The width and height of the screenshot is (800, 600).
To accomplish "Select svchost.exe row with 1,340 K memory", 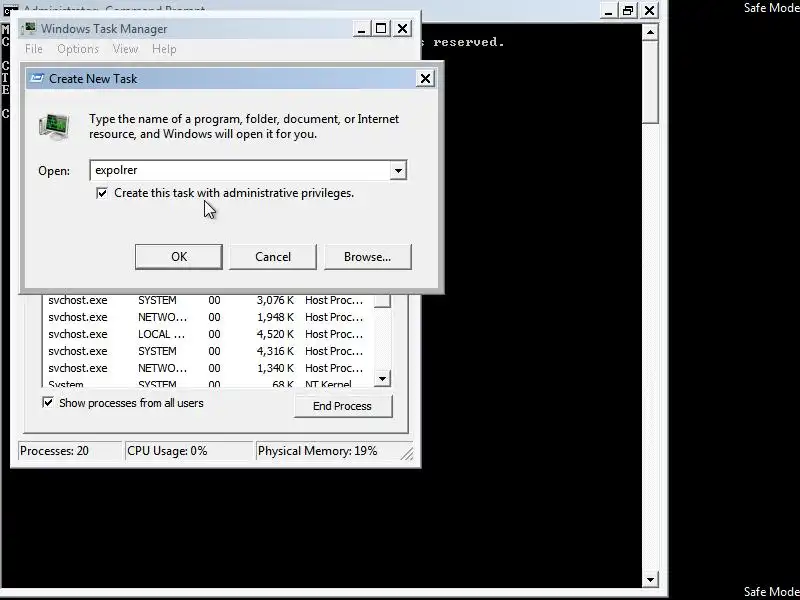I will click(x=209, y=368).
